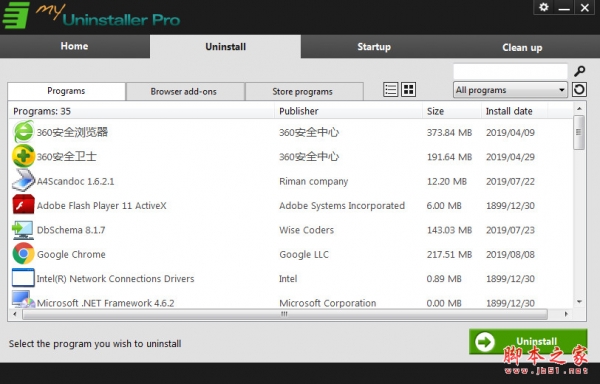
Task: Click install date 2019/08/08
Action: (x=510, y=254)
